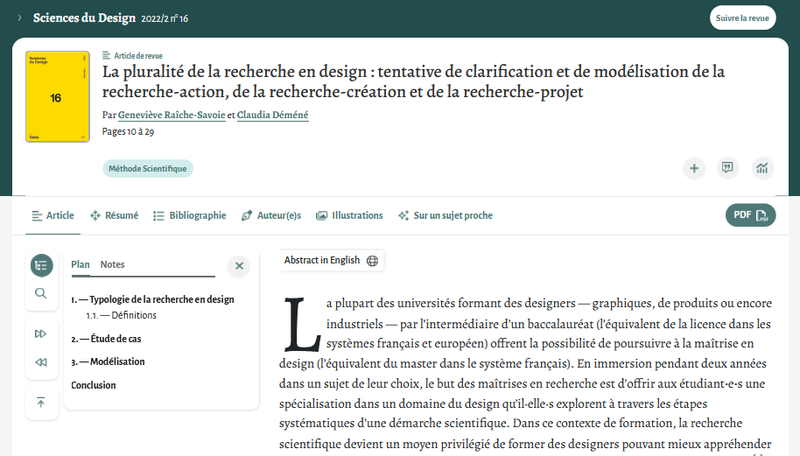
Task: Select Typologie de la recherche en design section
Action: 153,299
